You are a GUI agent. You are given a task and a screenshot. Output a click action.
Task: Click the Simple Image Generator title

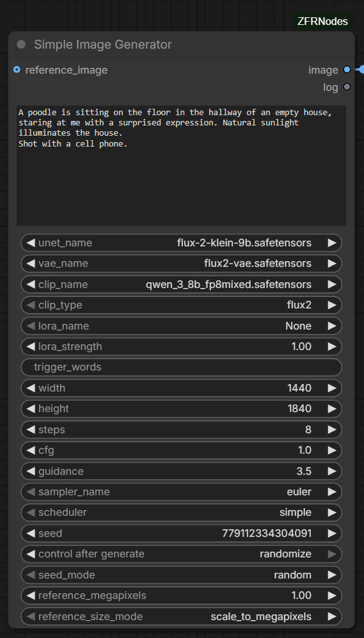103,45
